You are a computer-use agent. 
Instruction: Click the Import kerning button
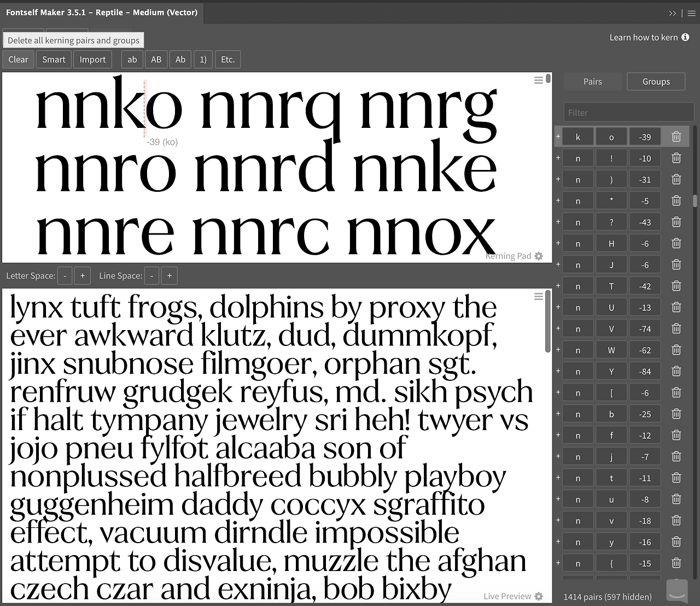92,59
